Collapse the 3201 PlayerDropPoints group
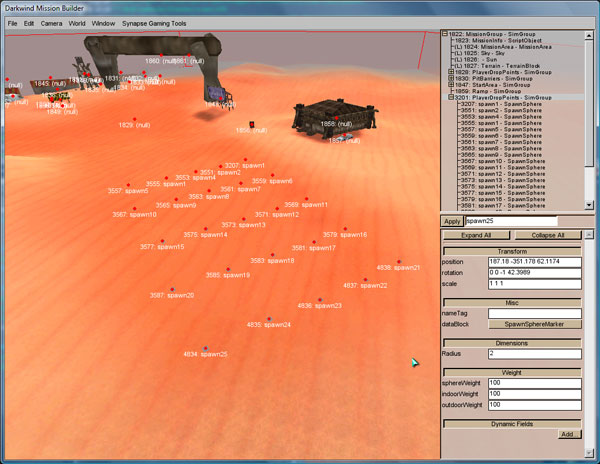The image size is (600, 464). (452, 98)
